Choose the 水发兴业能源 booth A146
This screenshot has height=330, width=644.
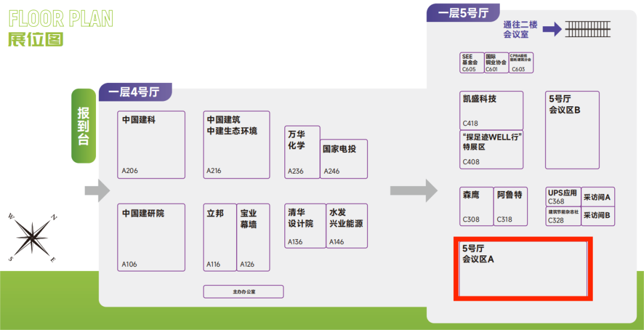[347, 226]
